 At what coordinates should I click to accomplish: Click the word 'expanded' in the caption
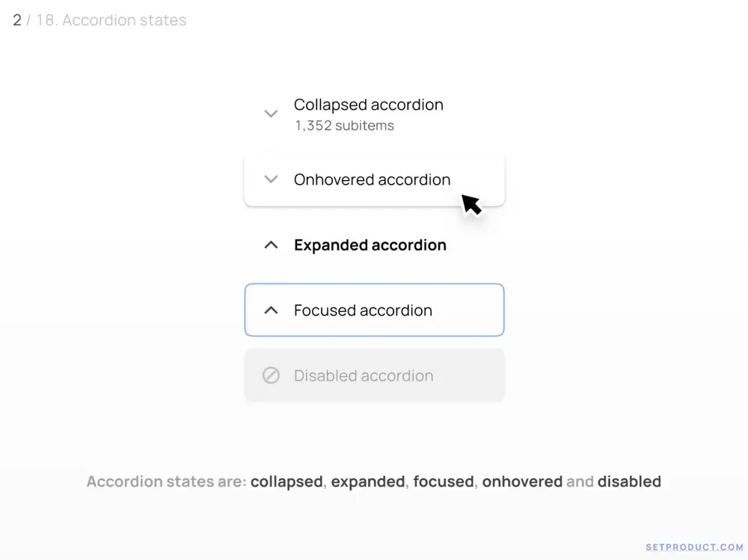click(x=368, y=481)
